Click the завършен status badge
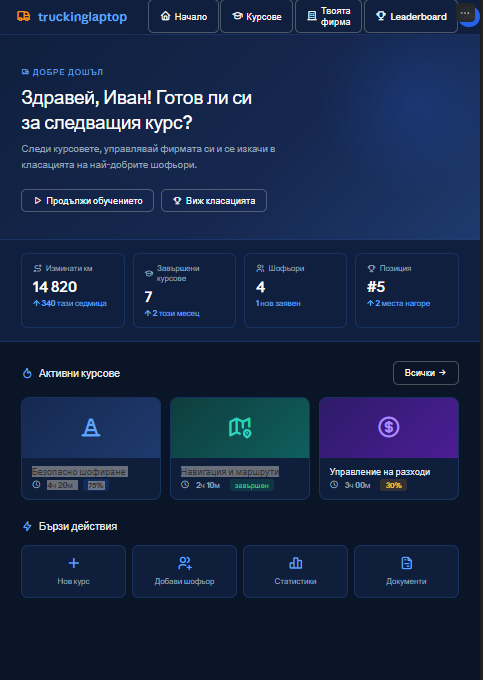Screen dimensions: 483x680 pyautogui.click(x=252, y=485)
